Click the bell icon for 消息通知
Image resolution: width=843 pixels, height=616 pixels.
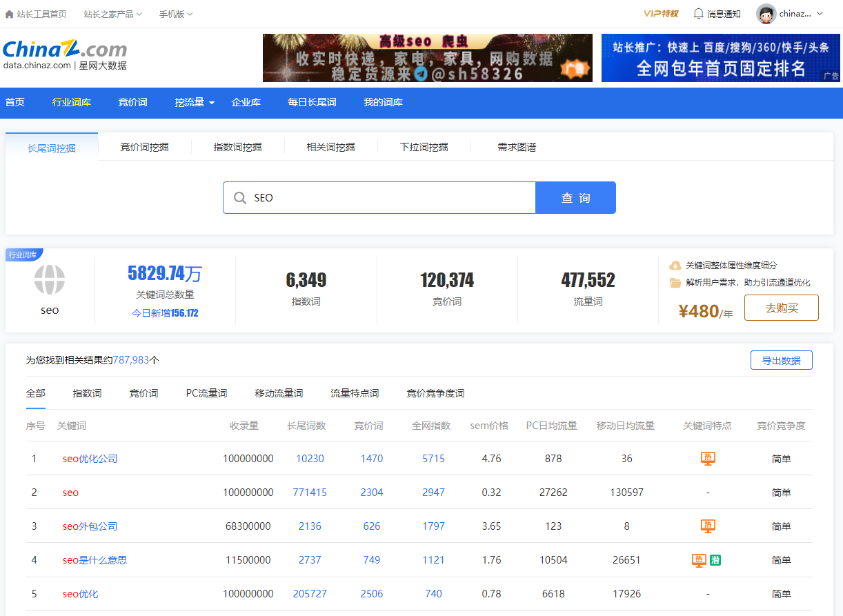pos(698,14)
